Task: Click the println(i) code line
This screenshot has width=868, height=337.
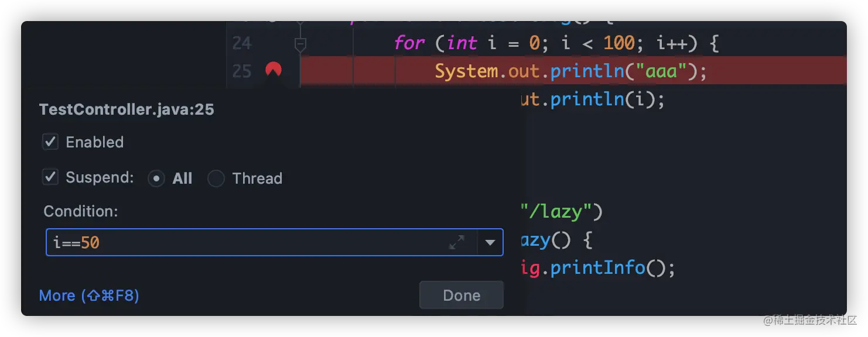Action: (x=592, y=99)
